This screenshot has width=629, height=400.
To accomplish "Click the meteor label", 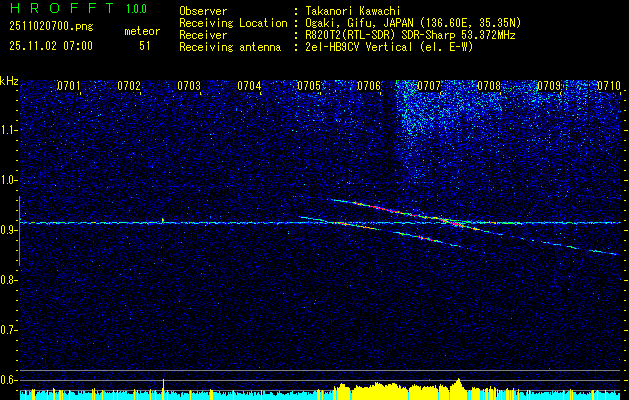I will click(x=142, y=31).
